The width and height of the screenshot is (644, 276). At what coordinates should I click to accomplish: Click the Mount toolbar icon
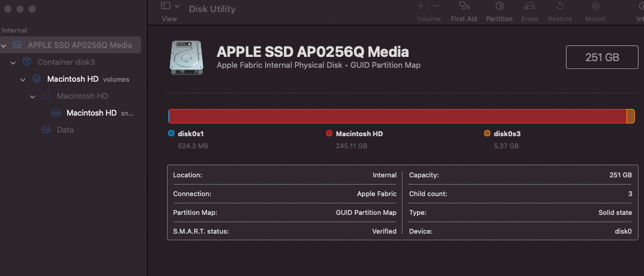[x=595, y=7]
